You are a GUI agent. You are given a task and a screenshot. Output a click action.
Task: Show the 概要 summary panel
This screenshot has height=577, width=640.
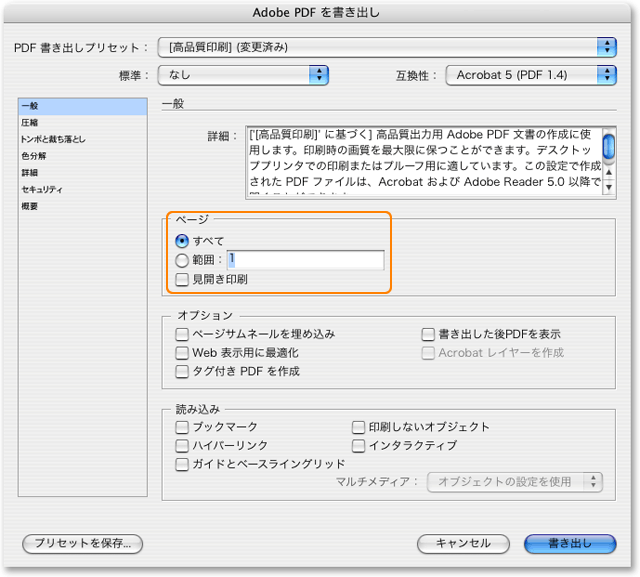tap(30, 206)
